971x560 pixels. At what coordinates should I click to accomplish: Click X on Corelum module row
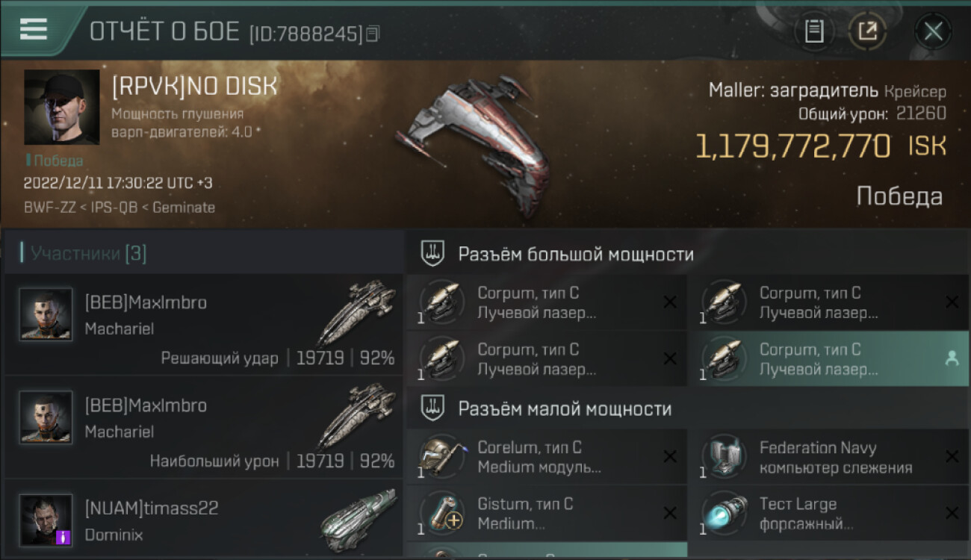point(670,457)
